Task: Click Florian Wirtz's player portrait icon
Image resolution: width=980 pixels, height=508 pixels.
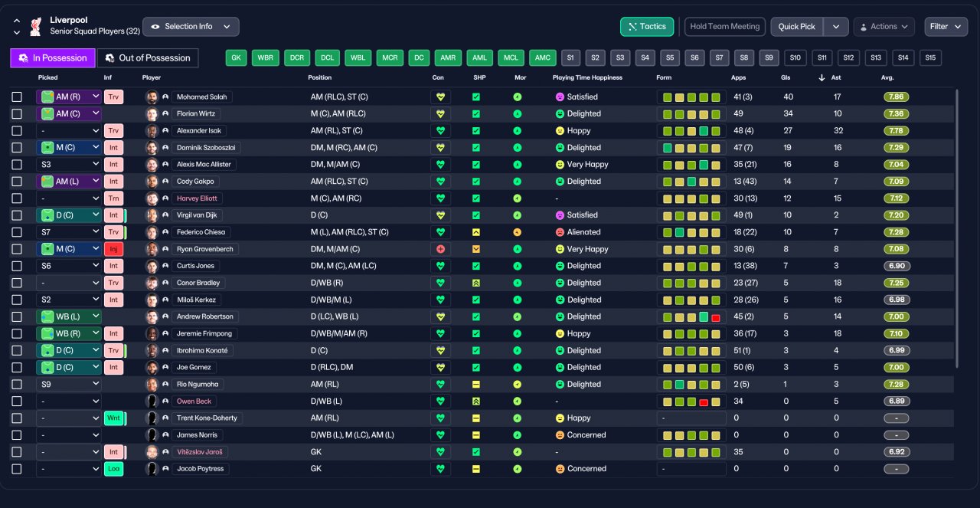Action: tap(152, 114)
